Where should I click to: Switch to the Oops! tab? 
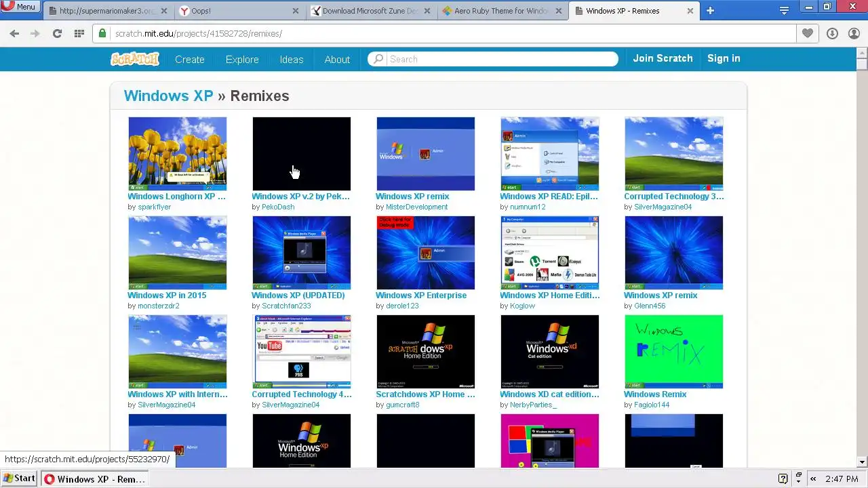coord(239,11)
